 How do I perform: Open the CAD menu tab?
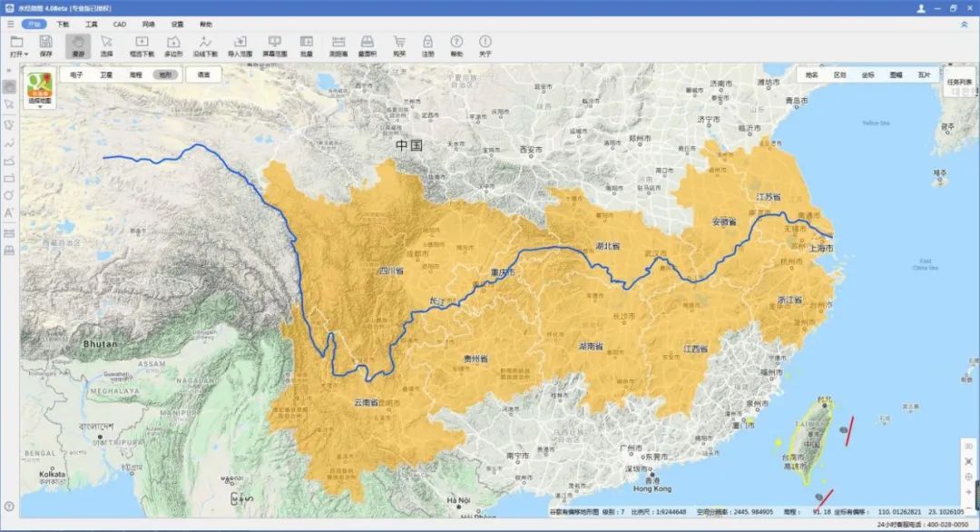coord(120,25)
